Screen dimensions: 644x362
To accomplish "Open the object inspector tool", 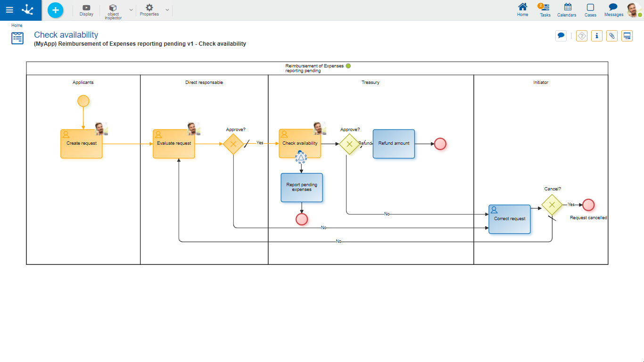I will (x=113, y=10).
